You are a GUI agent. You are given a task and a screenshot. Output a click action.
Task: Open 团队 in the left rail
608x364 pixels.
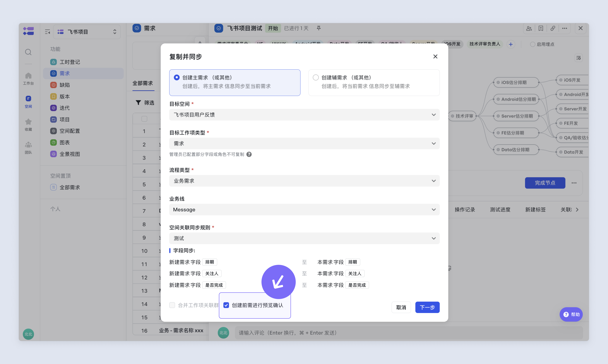28,148
